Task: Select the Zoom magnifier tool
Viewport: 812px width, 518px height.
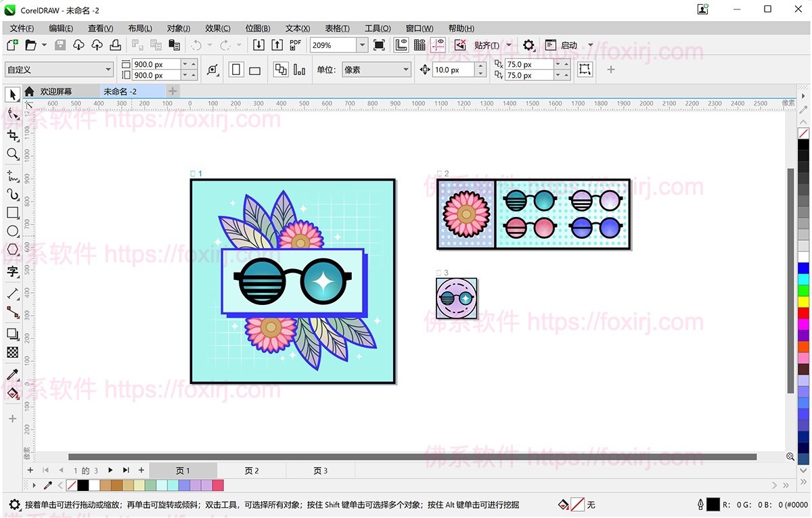Action: click(x=12, y=154)
